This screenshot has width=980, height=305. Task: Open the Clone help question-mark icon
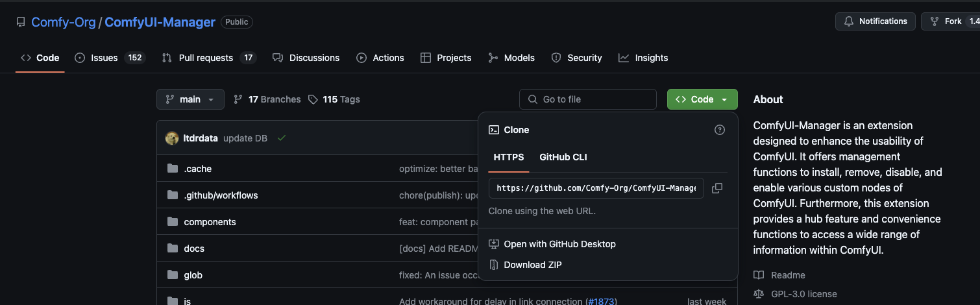719,130
